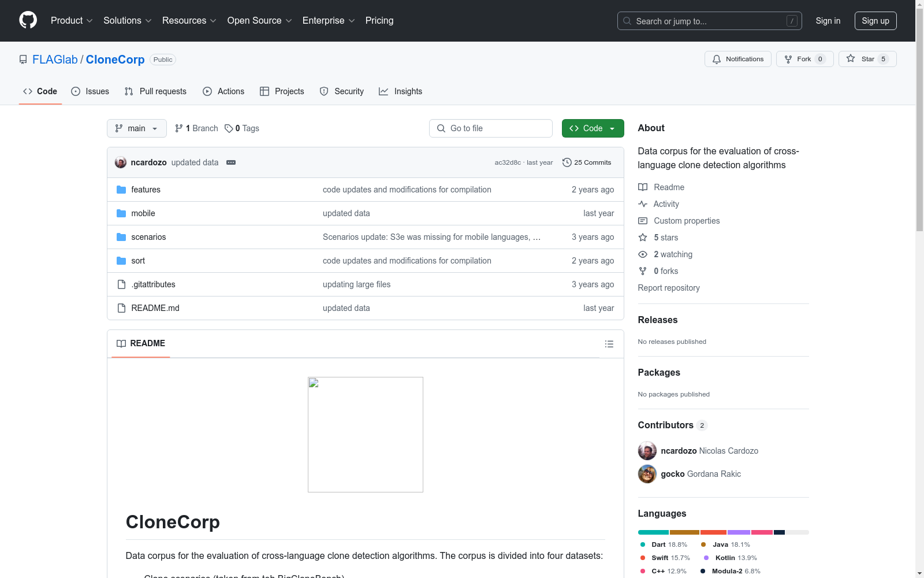924x578 pixels.
Task: Focus the Go to file field
Action: pyautogui.click(x=491, y=128)
